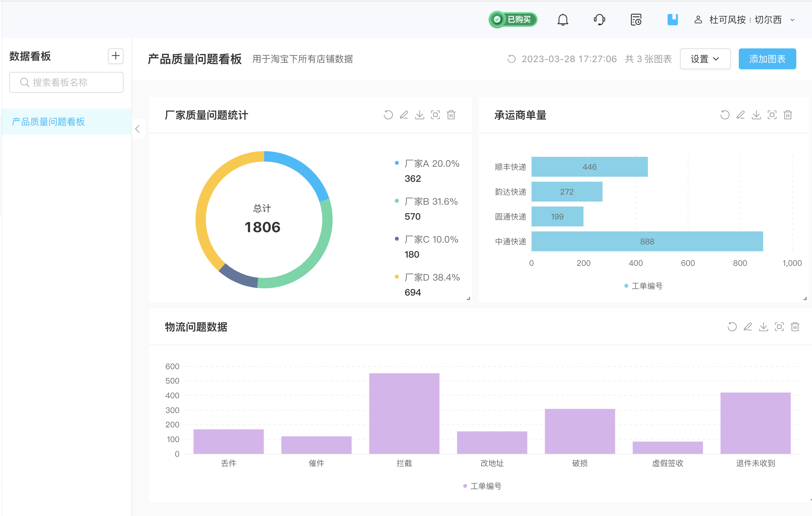View 物流问题数据 chart fullscreen
The width and height of the screenshot is (812, 516).
(779, 327)
